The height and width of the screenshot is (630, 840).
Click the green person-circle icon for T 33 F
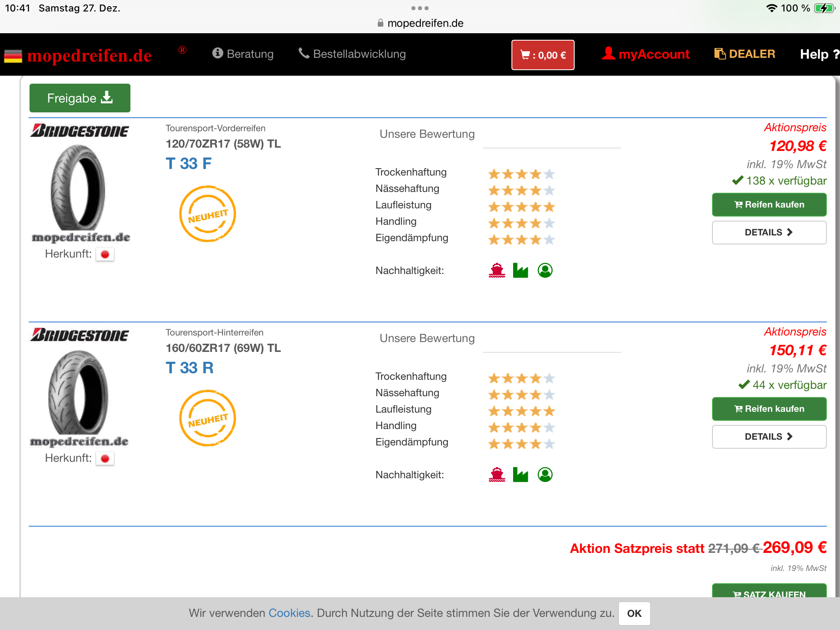coord(545,270)
